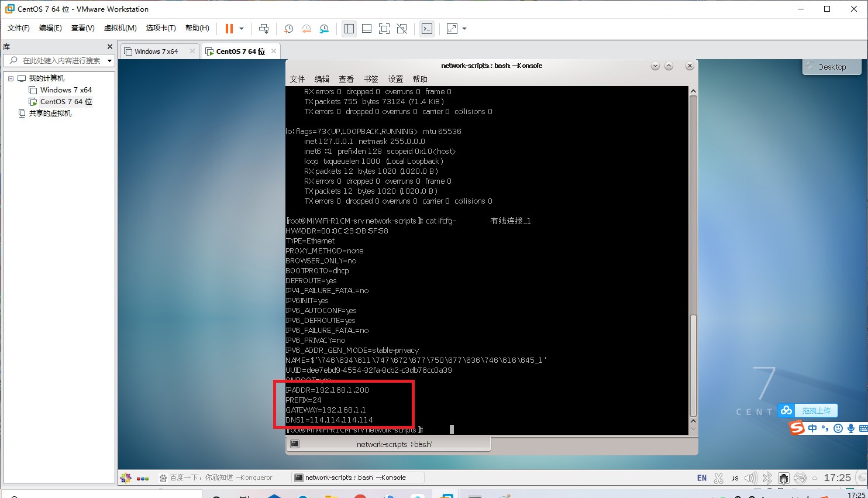This screenshot has width=868, height=498.
Task: Open Konsole 查看 menu
Action: click(x=346, y=79)
